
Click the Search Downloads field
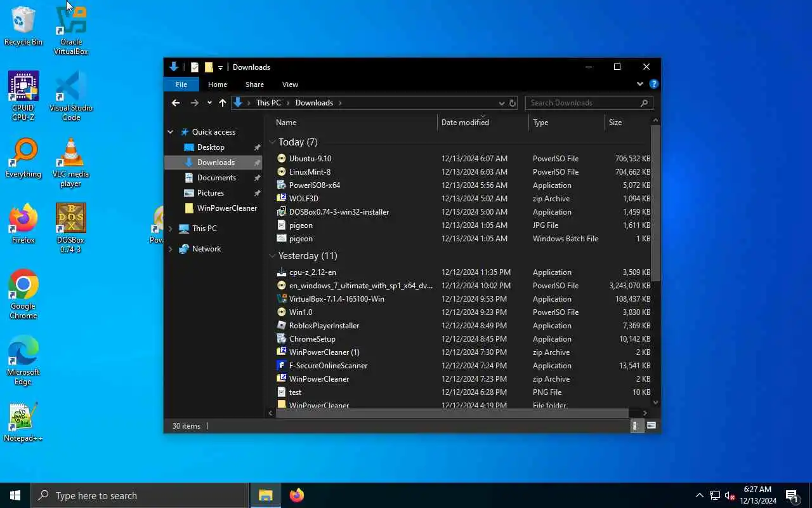click(589, 103)
